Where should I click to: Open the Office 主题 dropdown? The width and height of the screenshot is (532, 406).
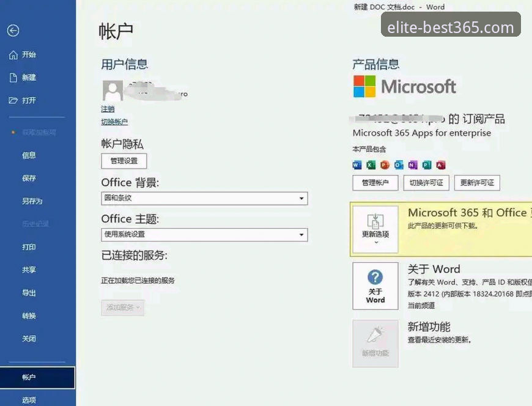click(x=204, y=234)
